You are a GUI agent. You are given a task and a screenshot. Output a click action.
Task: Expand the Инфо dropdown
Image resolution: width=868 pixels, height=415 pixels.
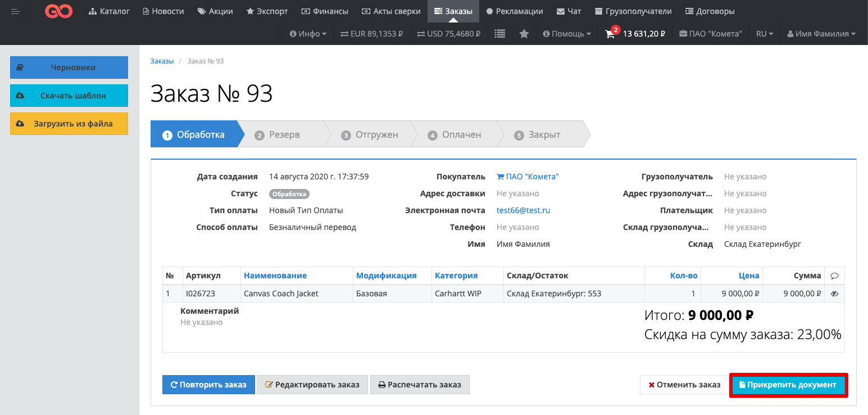[308, 34]
